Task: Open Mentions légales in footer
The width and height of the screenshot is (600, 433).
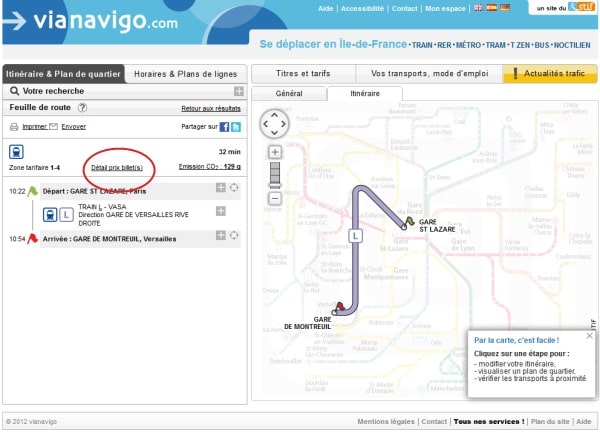Action: click(x=386, y=422)
